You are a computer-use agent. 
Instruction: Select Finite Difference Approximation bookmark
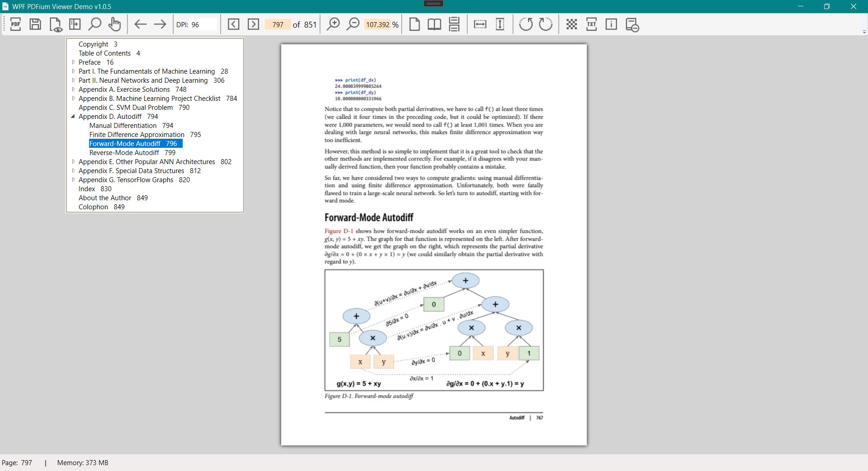pyautogui.click(x=145, y=135)
